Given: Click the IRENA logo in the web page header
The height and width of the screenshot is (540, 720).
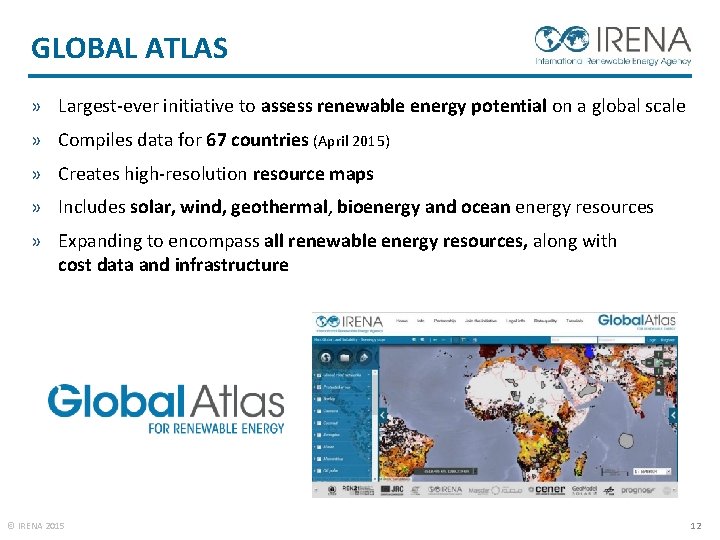Looking at the screenshot, I should click(x=349, y=324).
